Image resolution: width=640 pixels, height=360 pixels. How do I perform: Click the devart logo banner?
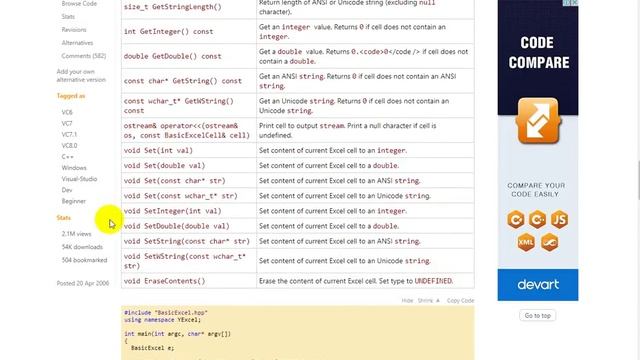click(538, 284)
